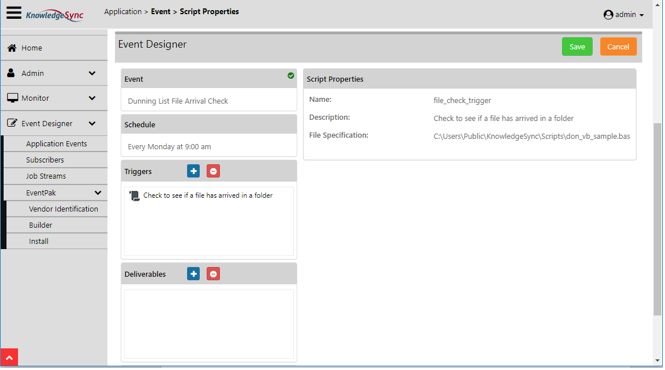Open Builder under EventPak
The height and width of the screenshot is (370, 665).
pos(57,225)
